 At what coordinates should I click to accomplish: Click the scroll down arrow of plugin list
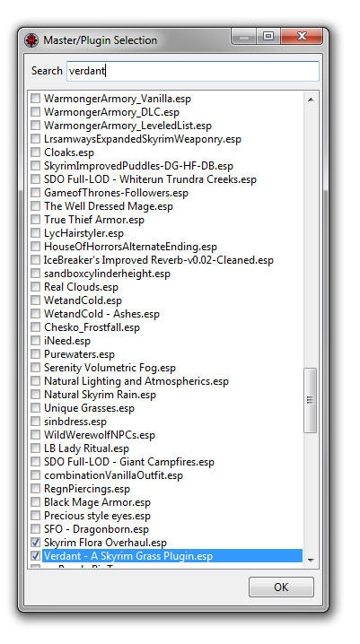click(x=311, y=561)
